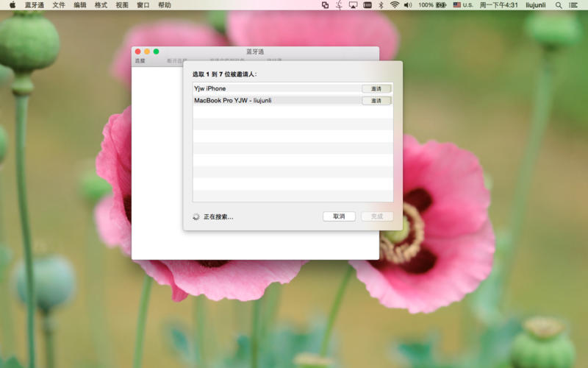Screen dimensions: 588x368
Task: Open Notification Center list icon
Action: [573, 5]
